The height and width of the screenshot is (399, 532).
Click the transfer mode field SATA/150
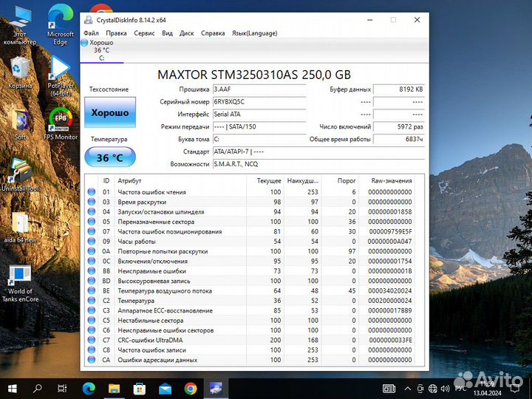click(x=259, y=127)
